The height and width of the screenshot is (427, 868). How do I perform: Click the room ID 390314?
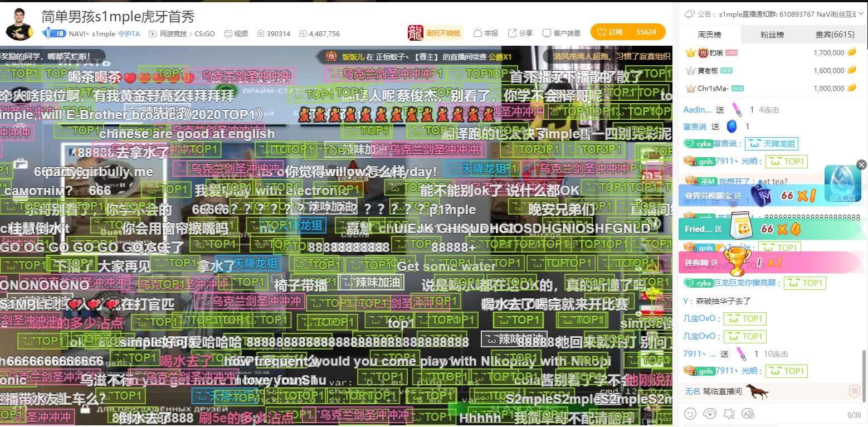tap(279, 33)
